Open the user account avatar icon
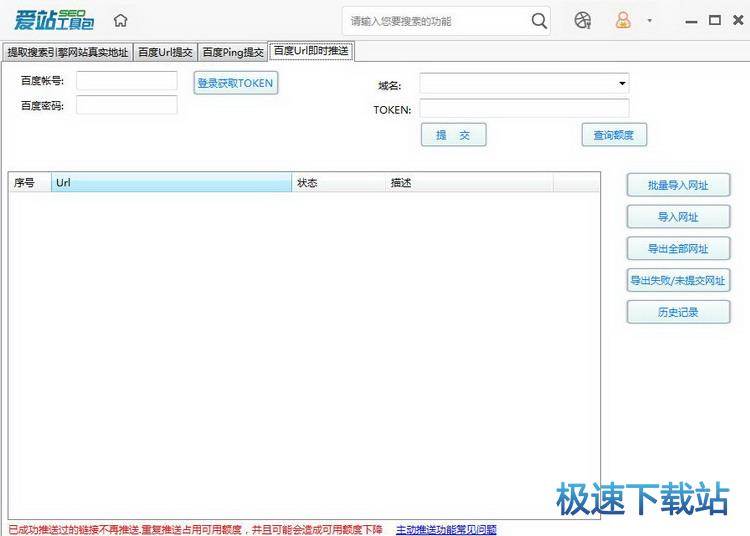 coord(623,20)
